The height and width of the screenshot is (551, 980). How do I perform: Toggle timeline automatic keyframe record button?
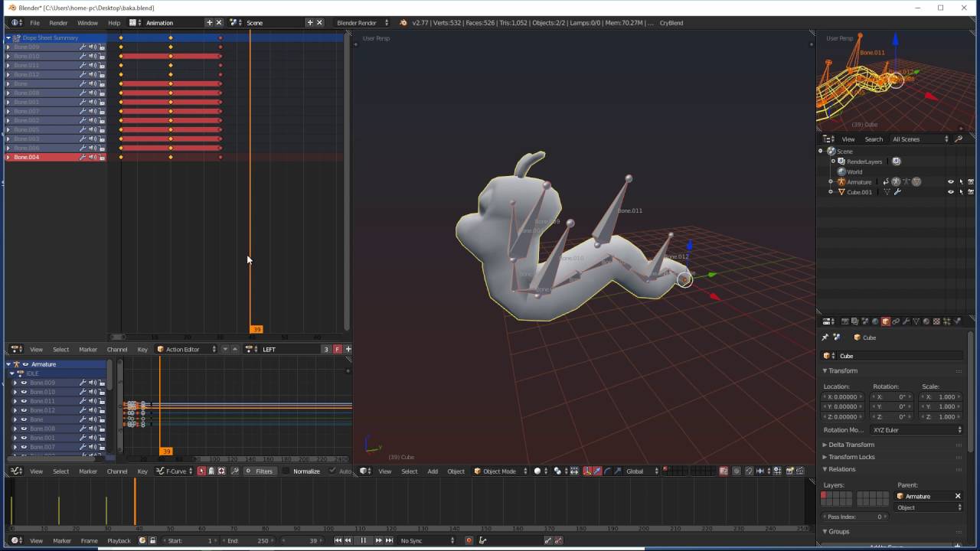pos(469,541)
